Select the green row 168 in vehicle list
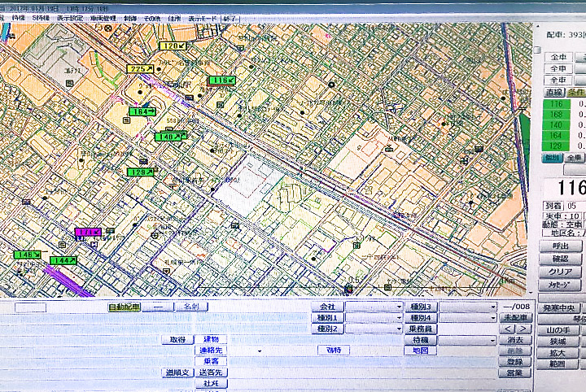 [x=557, y=114]
